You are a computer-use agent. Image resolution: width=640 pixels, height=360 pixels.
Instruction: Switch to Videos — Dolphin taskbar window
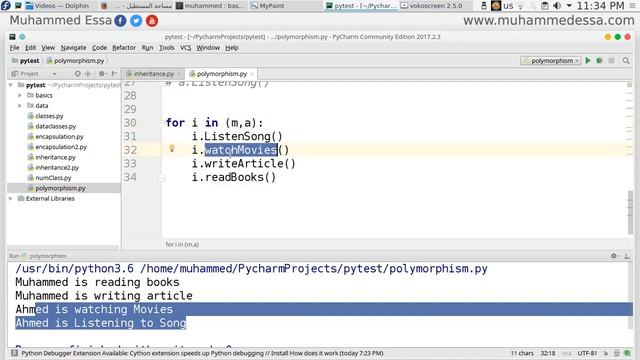click(57, 6)
